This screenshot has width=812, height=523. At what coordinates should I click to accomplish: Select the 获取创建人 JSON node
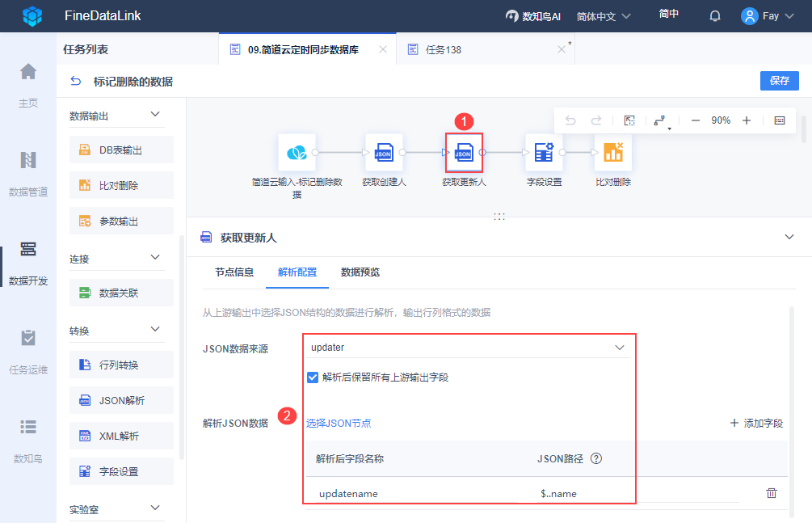384,153
